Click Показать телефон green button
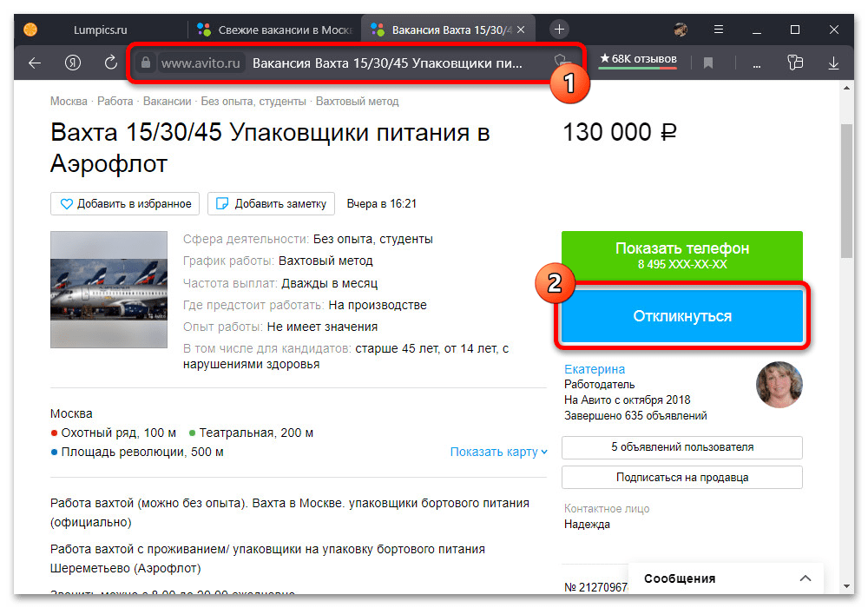 (682, 254)
